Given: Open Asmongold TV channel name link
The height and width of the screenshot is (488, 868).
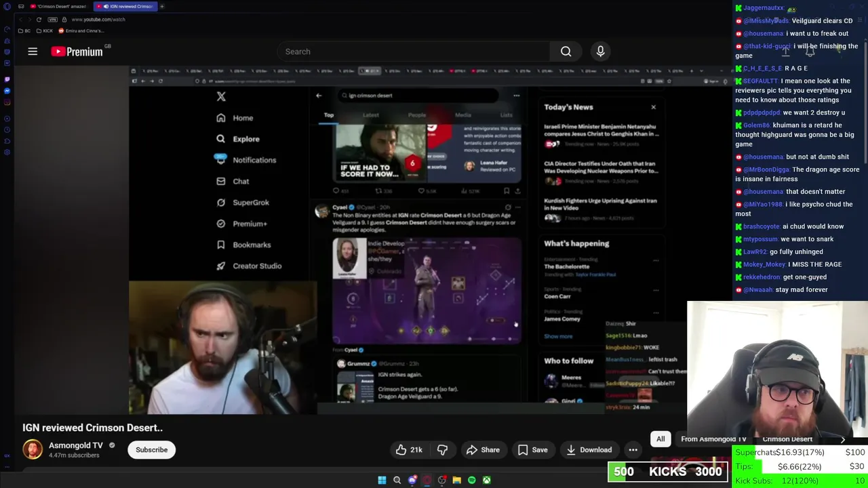Looking at the screenshot, I should pyautogui.click(x=76, y=445).
